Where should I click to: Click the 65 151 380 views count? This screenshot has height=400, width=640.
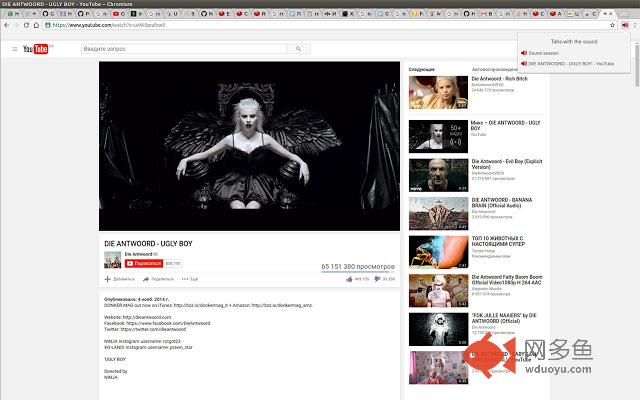click(358, 267)
